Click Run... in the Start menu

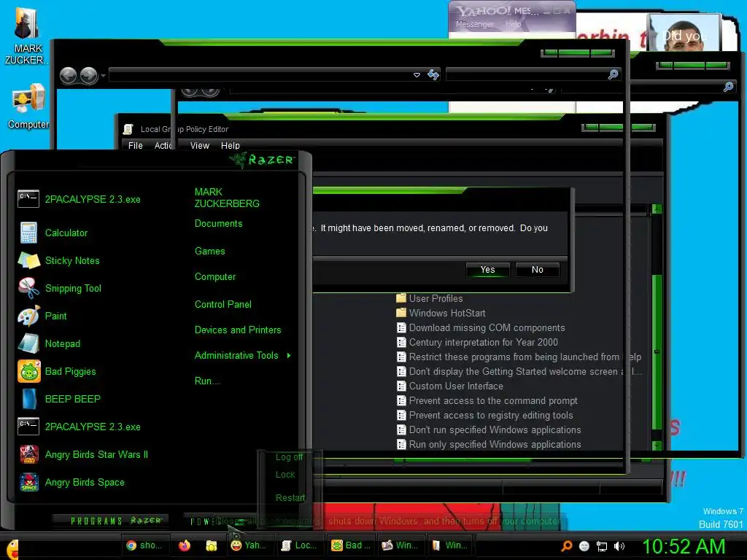click(x=206, y=381)
